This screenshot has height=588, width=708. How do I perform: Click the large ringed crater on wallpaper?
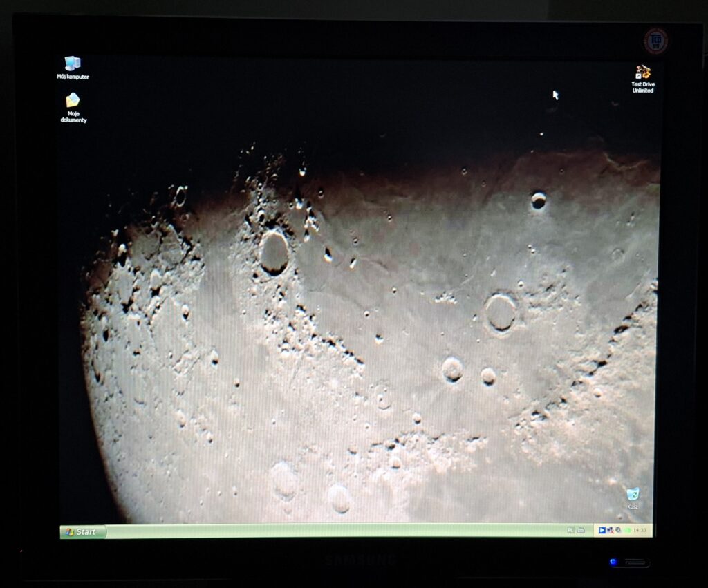(x=500, y=312)
